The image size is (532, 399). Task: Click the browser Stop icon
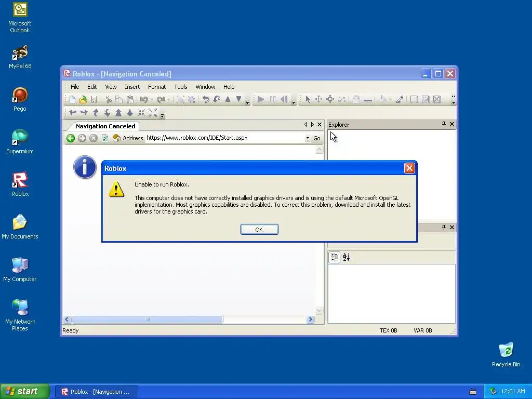click(x=94, y=138)
